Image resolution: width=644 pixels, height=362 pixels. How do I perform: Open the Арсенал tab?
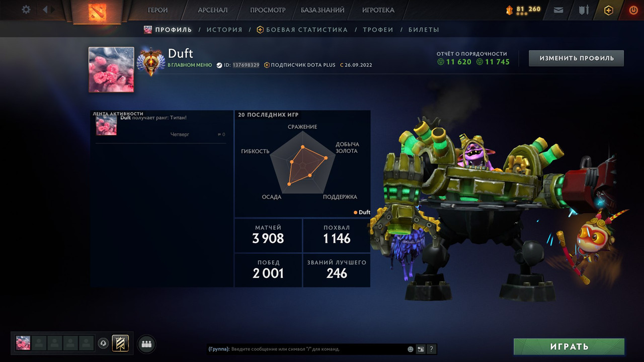tap(213, 10)
